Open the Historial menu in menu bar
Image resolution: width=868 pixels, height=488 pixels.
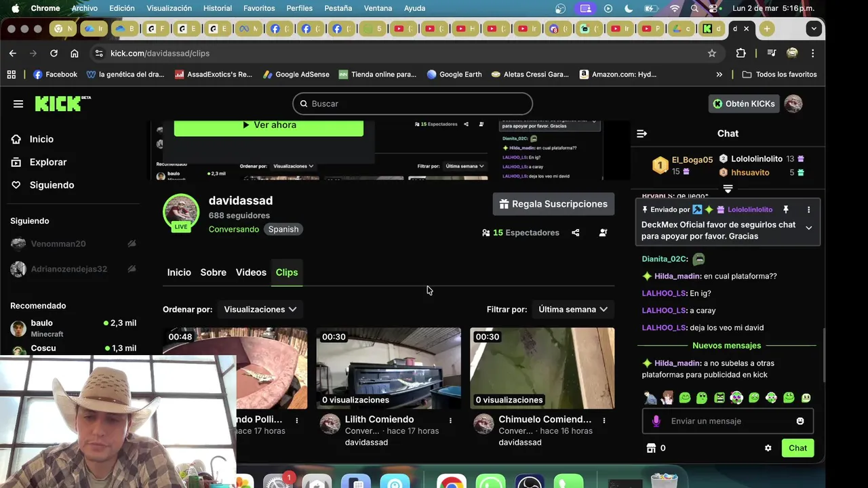click(x=218, y=8)
